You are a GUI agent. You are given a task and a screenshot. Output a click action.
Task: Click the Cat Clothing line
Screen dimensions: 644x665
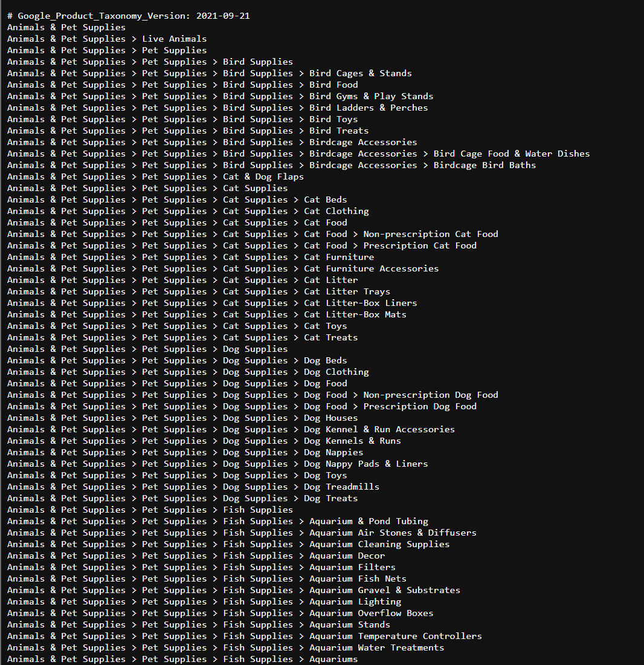pyautogui.click(x=188, y=211)
